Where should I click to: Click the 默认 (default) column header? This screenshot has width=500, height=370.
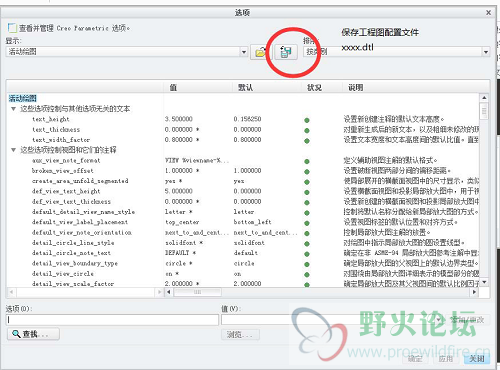tap(245, 88)
